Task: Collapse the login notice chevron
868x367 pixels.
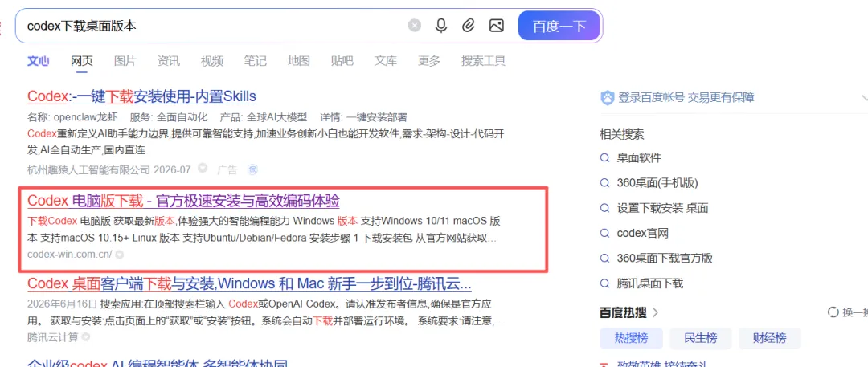Action: [864, 98]
